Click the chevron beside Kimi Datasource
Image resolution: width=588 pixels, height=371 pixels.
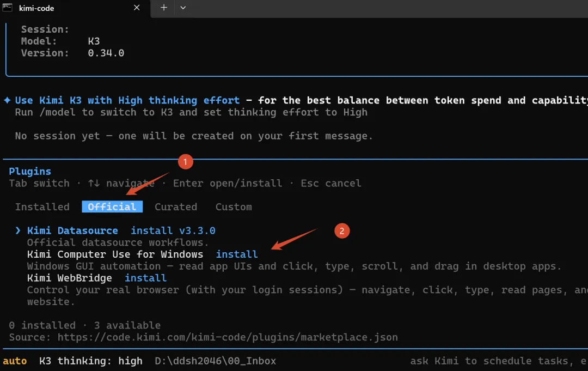click(17, 230)
